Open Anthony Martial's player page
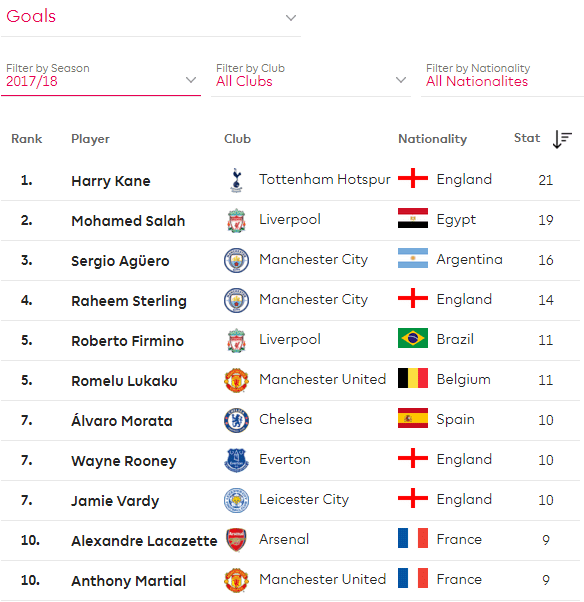Screen dimensions: 584x602 coord(128,580)
